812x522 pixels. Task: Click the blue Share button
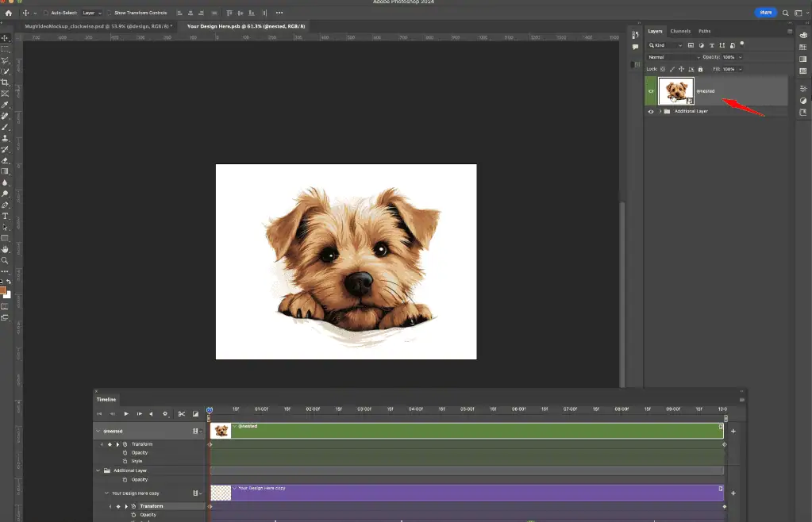point(765,13)
